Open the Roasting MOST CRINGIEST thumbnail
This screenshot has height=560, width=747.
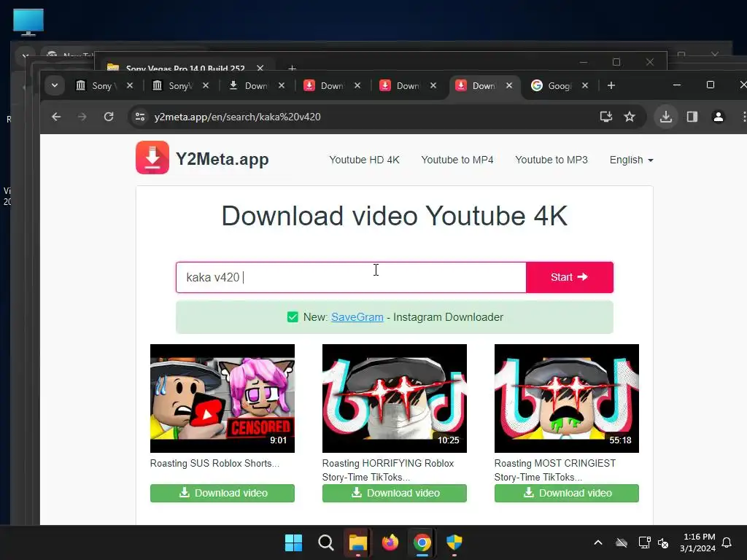(566, 398)
